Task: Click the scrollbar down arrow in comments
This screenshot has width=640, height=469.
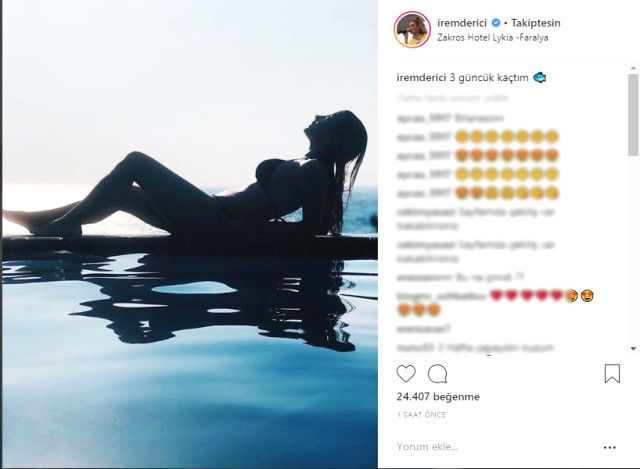Action: click(x=633, y=348)
